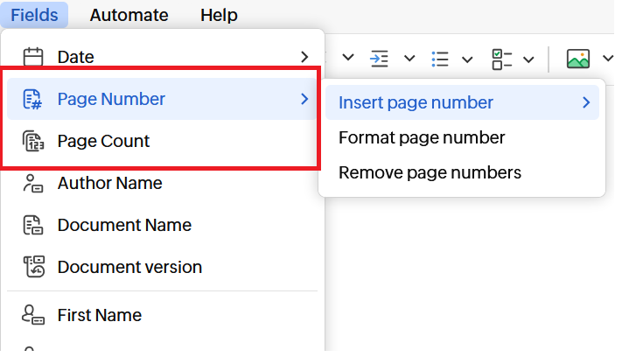Viewport: 622px width, 364px height.
Task: Click the Date calendar icon
Action: 32,57
